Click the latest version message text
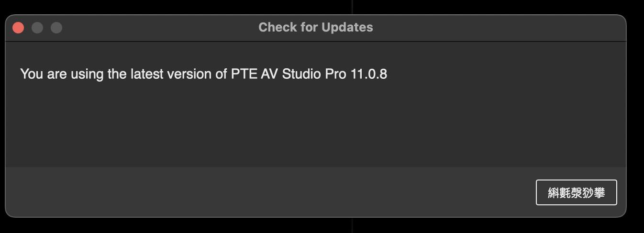This screenshot has height=233, width=644. (x=203, y=74)
